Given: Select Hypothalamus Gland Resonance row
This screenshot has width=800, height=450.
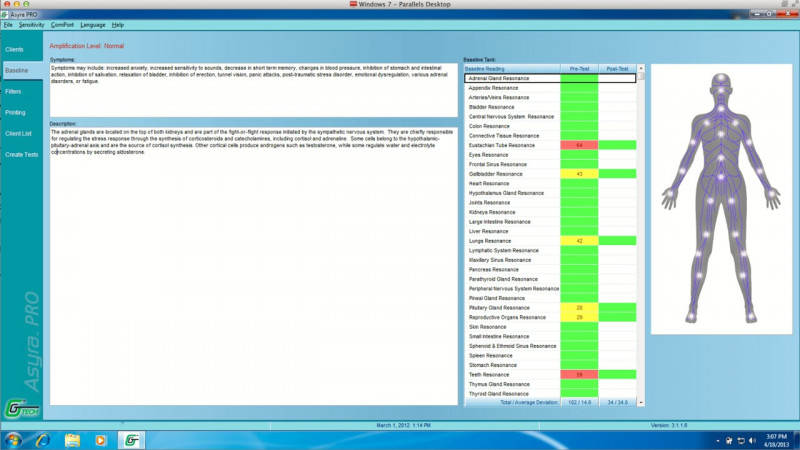Looking at the screenshot, I should (550, 193).
